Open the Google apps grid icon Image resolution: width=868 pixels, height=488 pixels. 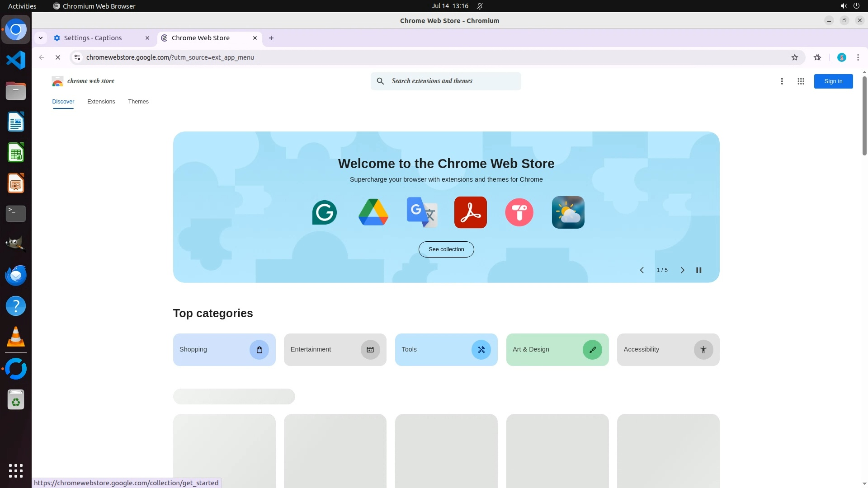click(801, 81)
